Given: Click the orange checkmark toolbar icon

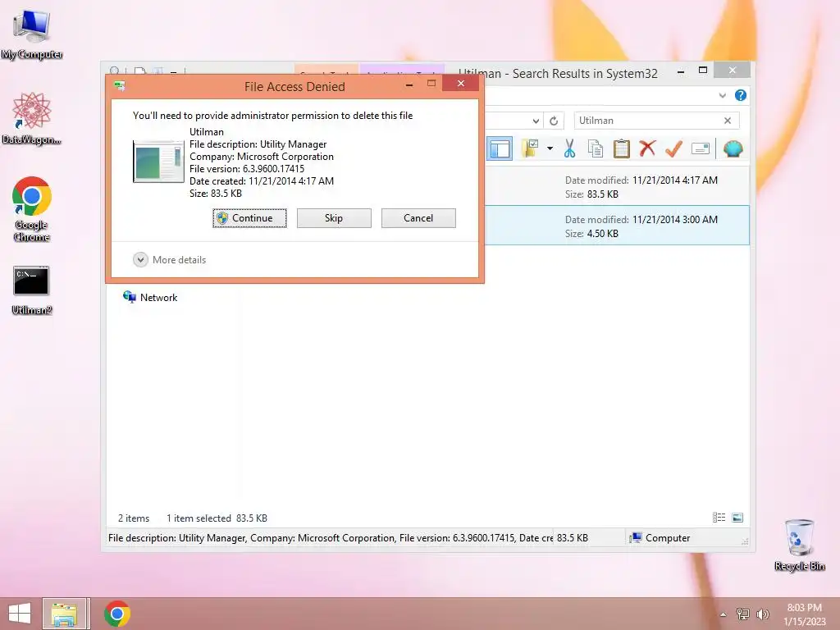Looking at the screenshot, I should (x=673, y=148).
